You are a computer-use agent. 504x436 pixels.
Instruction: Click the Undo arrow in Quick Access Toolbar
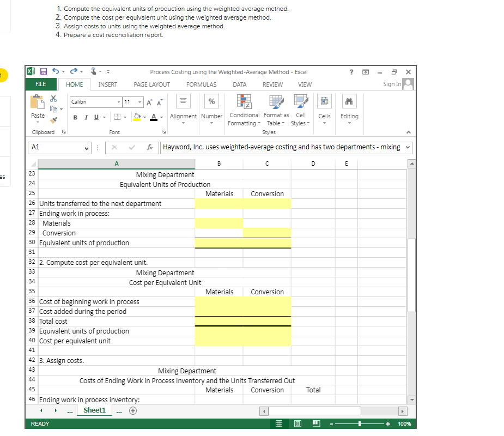point(56,71)
